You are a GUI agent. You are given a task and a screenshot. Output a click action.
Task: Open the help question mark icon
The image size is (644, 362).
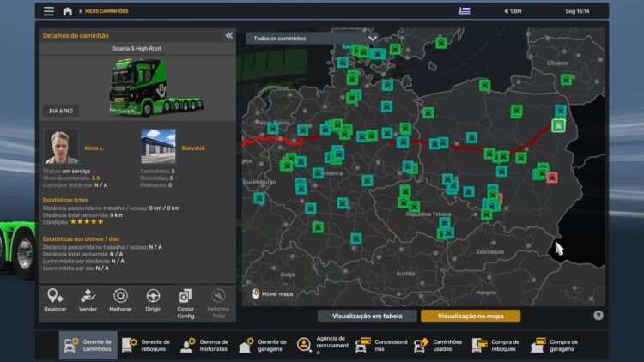point(598,315)
